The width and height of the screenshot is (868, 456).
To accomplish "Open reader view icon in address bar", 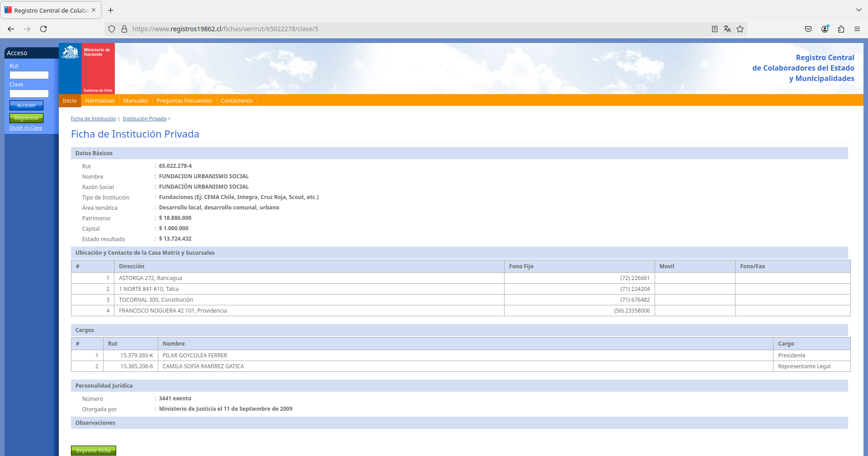I will tap(714, 29).
